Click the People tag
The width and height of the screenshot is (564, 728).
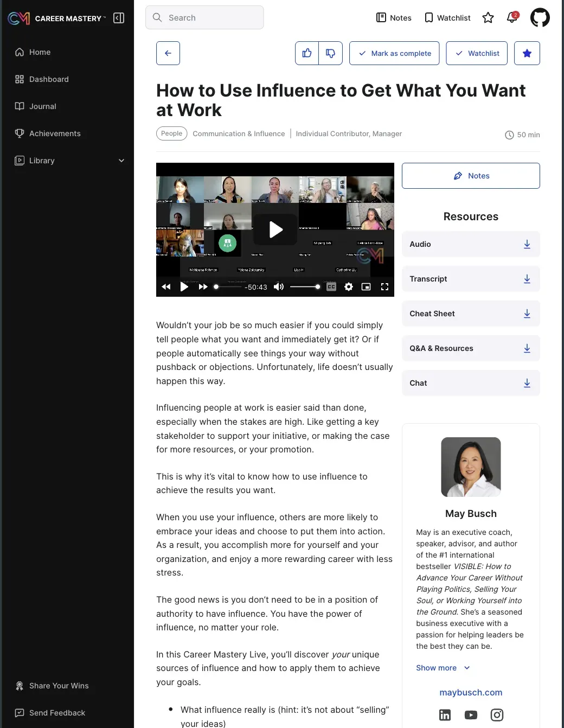171,133
